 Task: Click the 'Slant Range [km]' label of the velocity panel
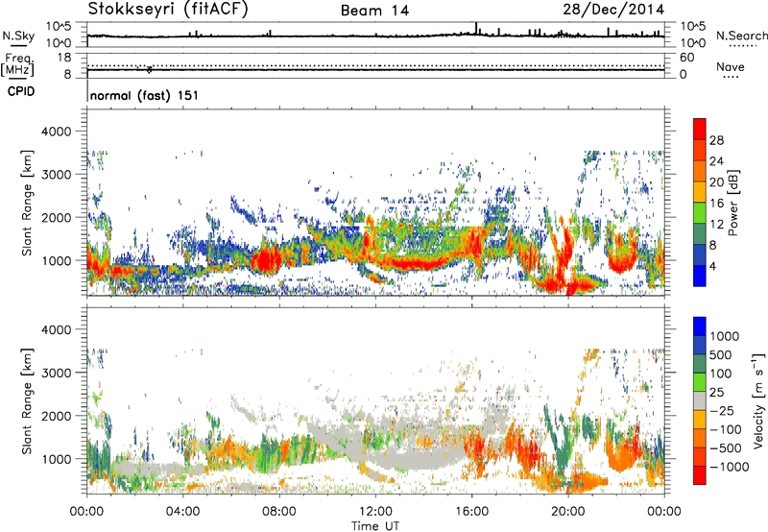pos(27,400)
